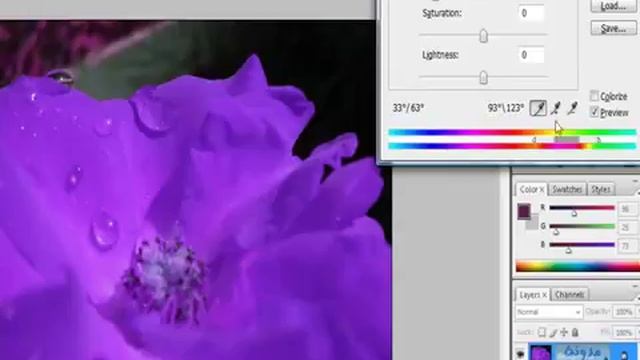Hide the selected layer with eye icon
This screenshot has width=640, height=360.
point(520,353)
